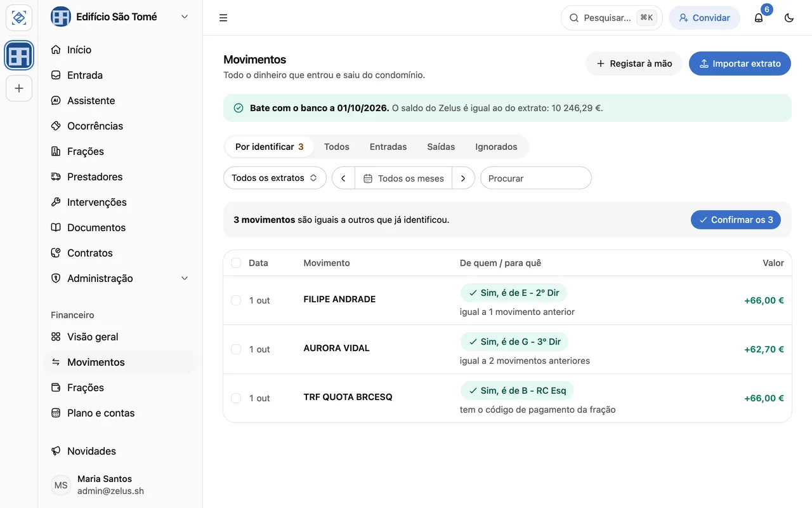Select all rows with header checkbox
812x508 pixels.
(236, 263)
